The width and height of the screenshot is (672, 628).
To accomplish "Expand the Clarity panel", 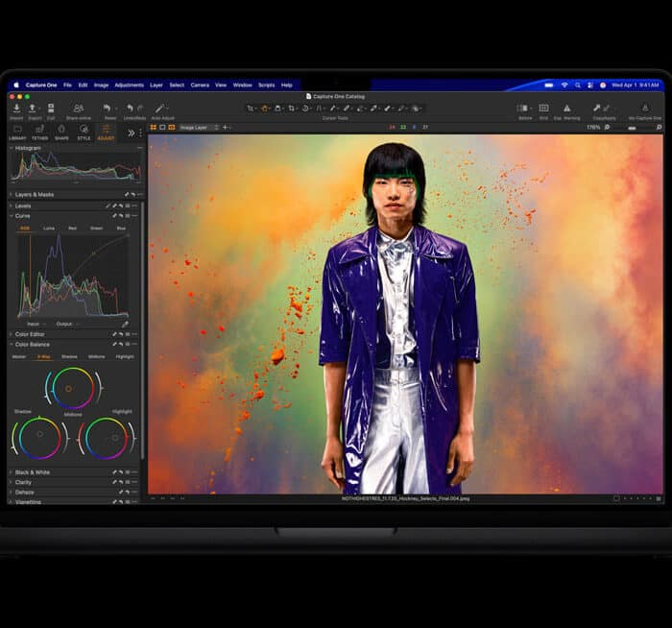I will coord(12,482).
